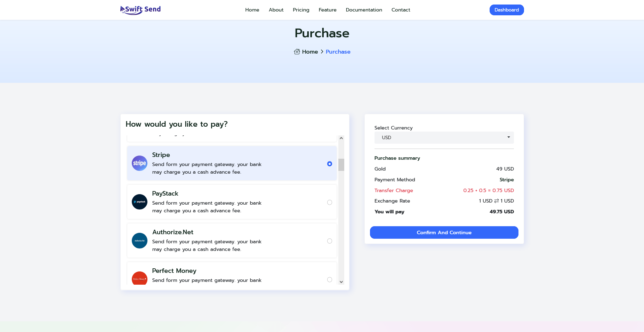Open the Home menu item

click(252, 10)
